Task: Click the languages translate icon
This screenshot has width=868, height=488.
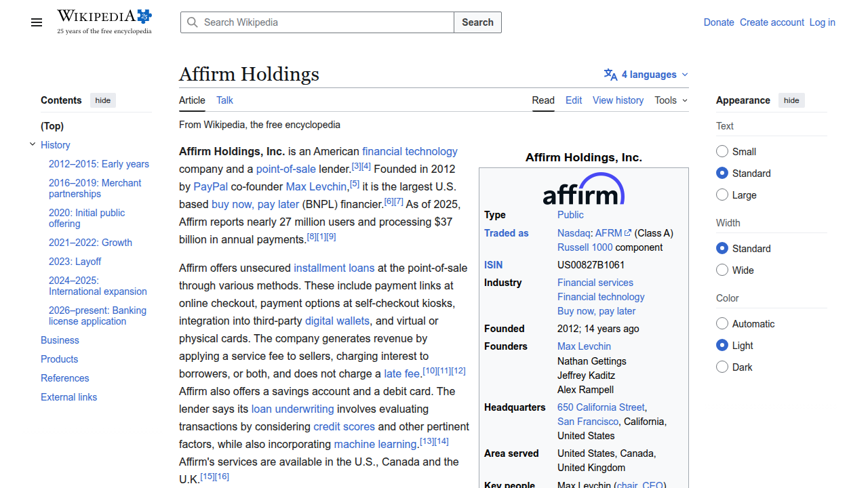Action: click(610, 75)
